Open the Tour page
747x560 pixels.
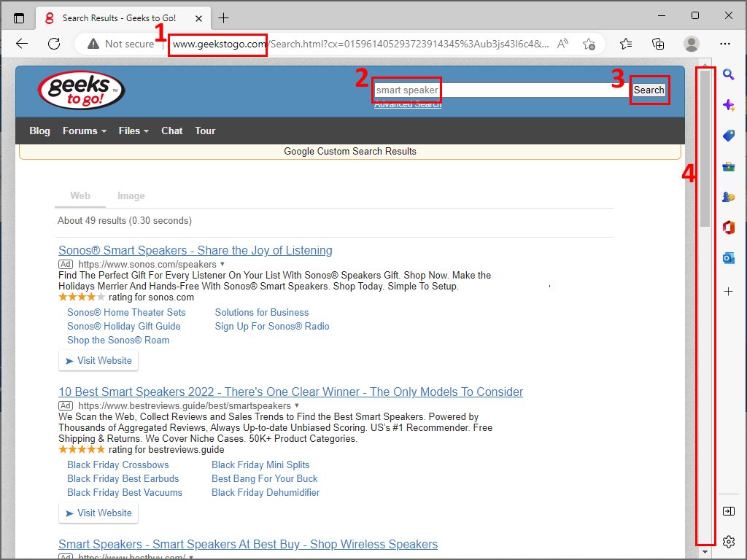(205, 131)
